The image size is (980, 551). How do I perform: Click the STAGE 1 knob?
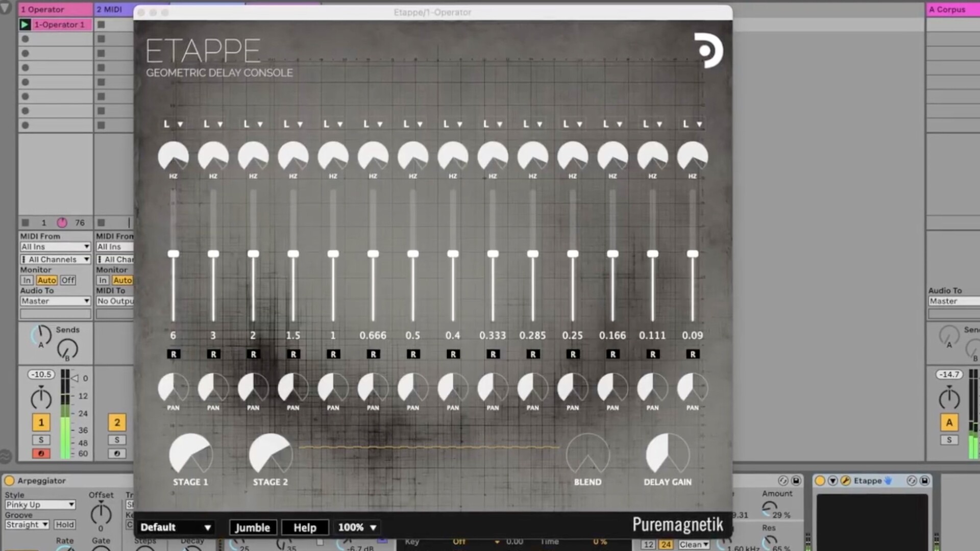coord(191,454)
